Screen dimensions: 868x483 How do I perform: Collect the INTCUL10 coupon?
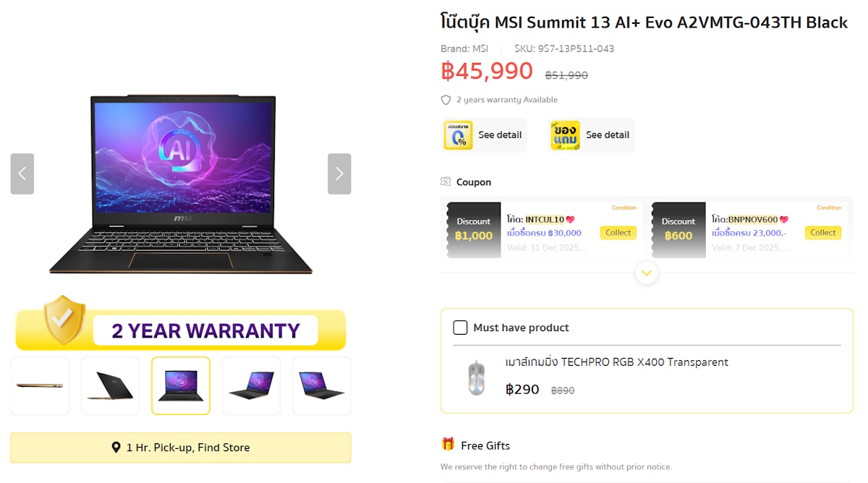[x=618, y=233]
